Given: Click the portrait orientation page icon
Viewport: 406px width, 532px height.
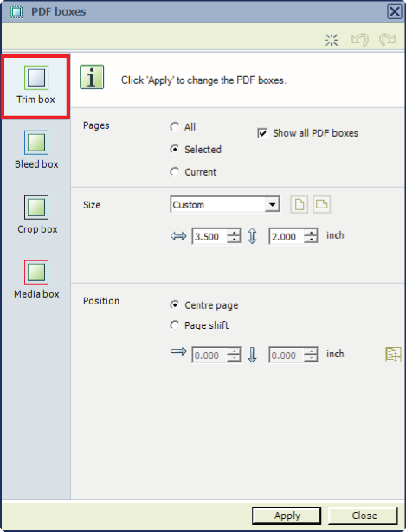Looking at the screenshot, I should pos(299,205).
